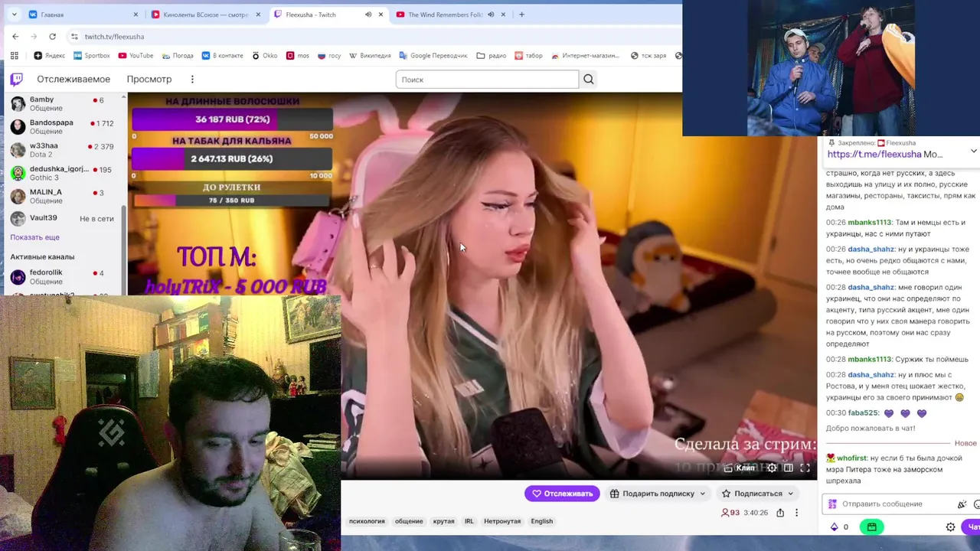Click the site info icon in address bar
The height and width of the screenshot is (551, 980).
coord(74,36)
